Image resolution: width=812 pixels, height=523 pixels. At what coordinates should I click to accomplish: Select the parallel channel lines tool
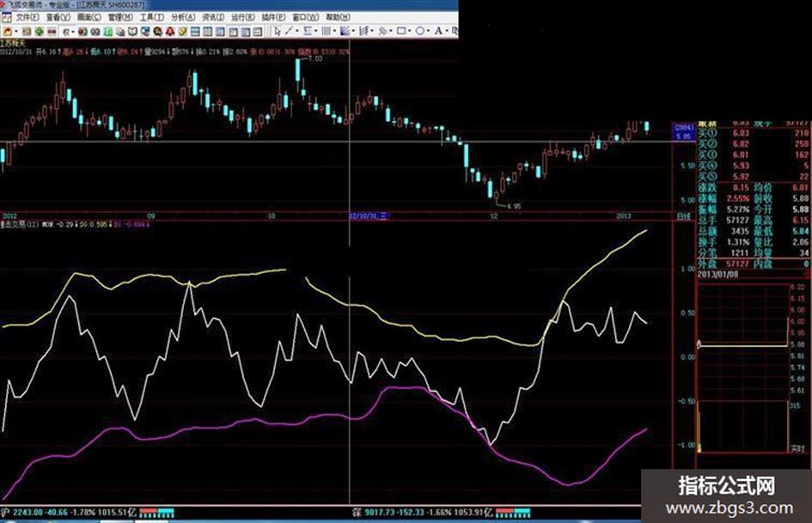click(x=363, y=32)
